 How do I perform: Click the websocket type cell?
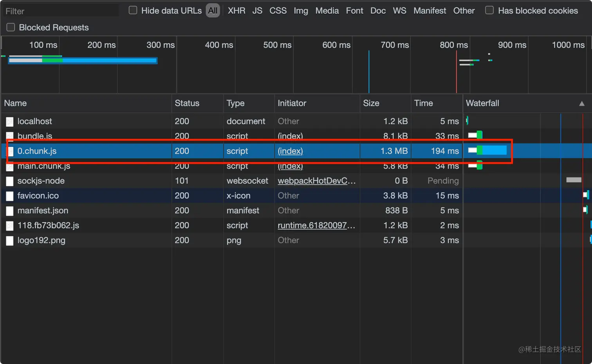(247, 181)
